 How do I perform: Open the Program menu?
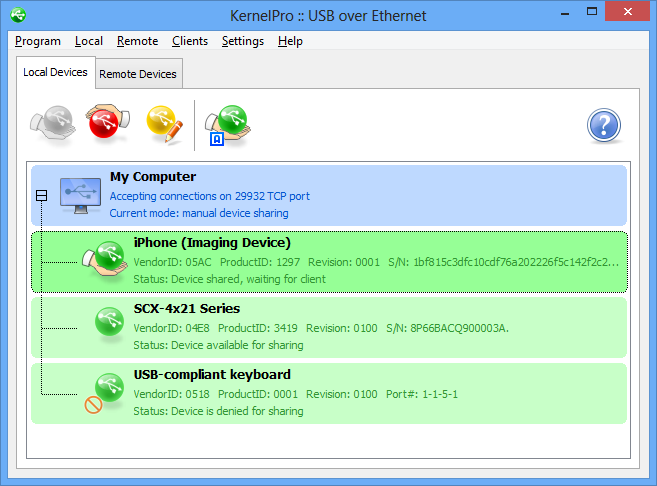(x=38, y=41)
